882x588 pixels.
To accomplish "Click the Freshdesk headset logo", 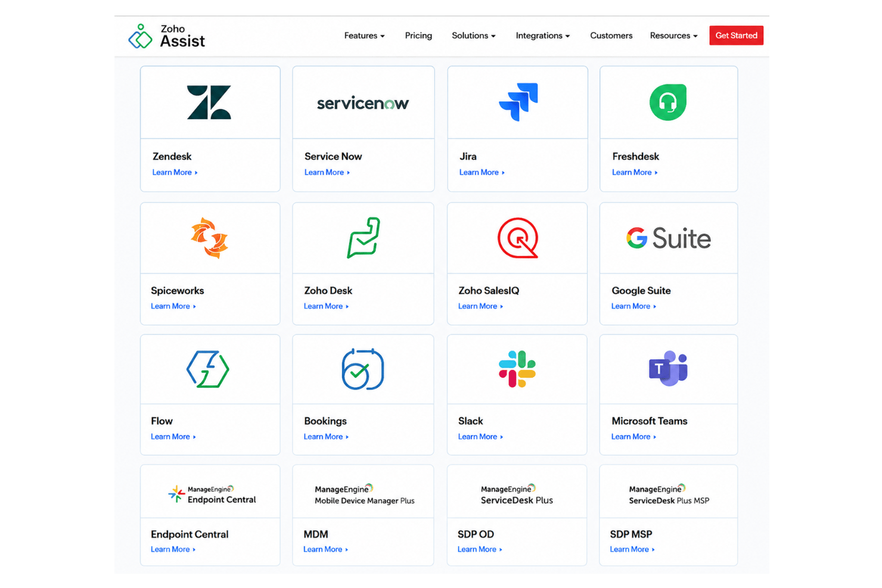I will (668, 102).
